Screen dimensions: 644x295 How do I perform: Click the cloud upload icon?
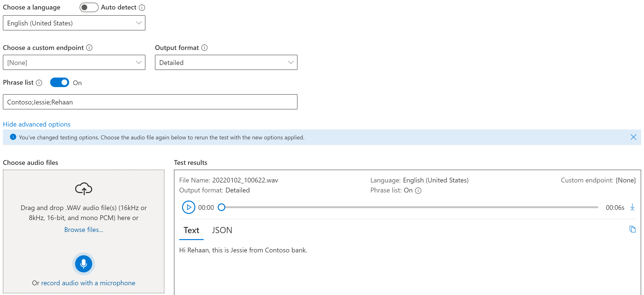[x=83, y=189]
